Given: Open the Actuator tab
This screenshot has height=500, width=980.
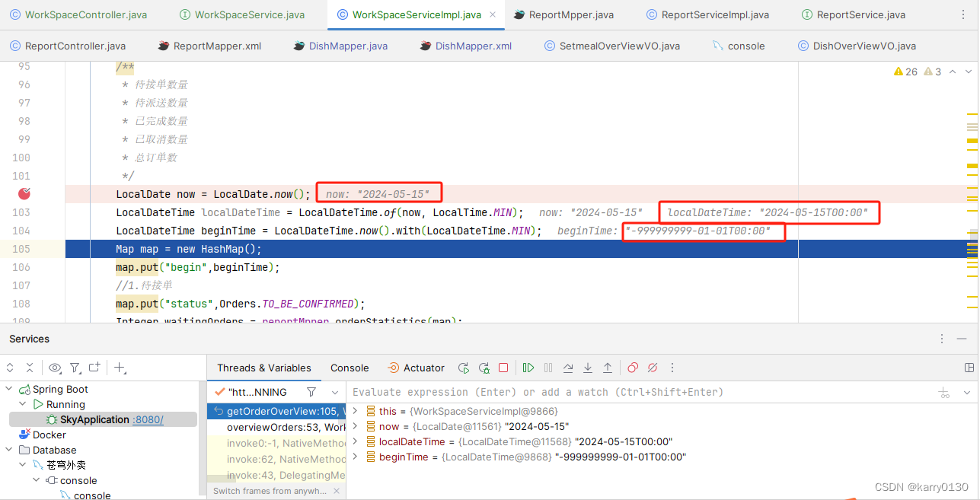Looking at the screenshot, I should 416,368.
